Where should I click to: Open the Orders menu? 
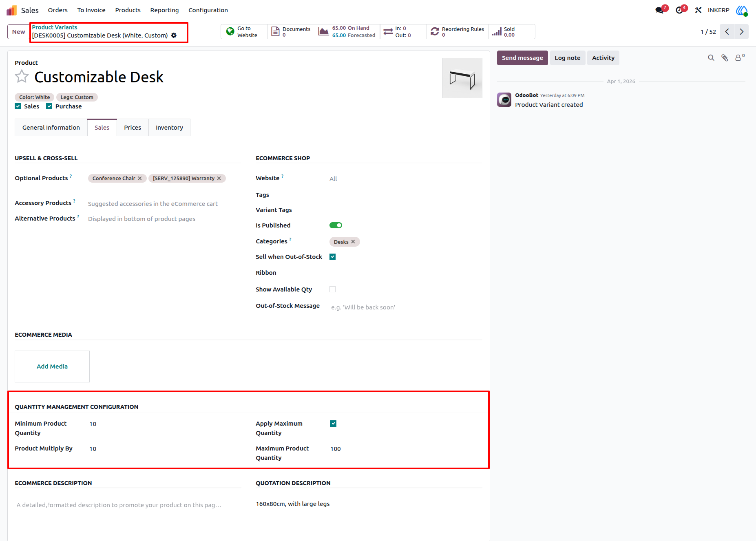pos(58,10)
